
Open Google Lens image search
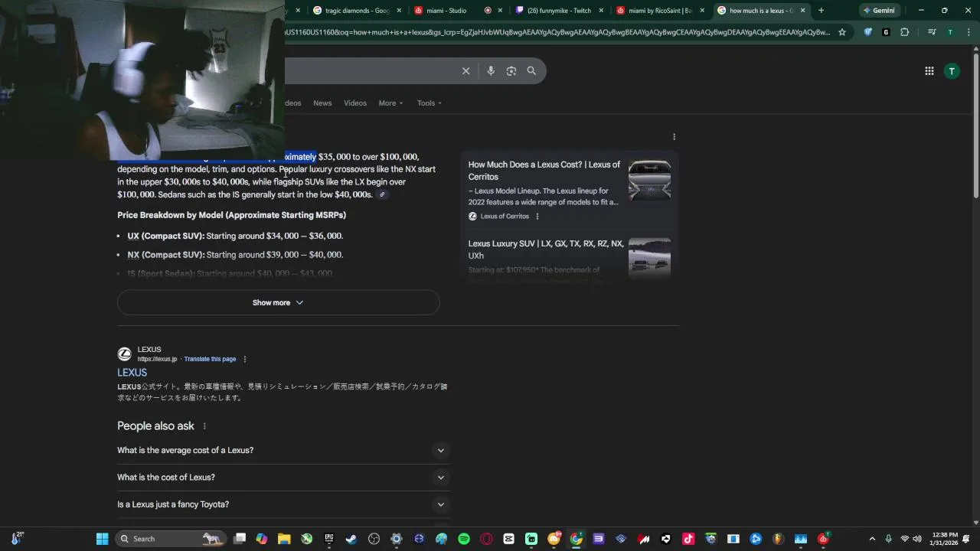point(511,71)
